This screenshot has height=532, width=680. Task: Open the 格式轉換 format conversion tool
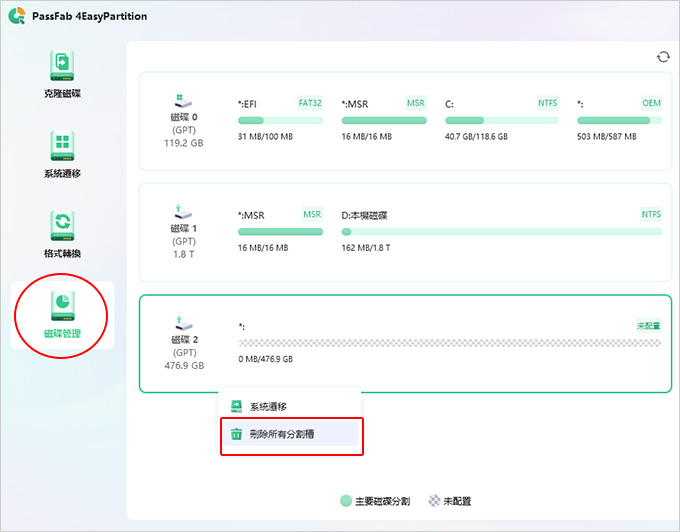pyautogui.click(x=62, y=234)
